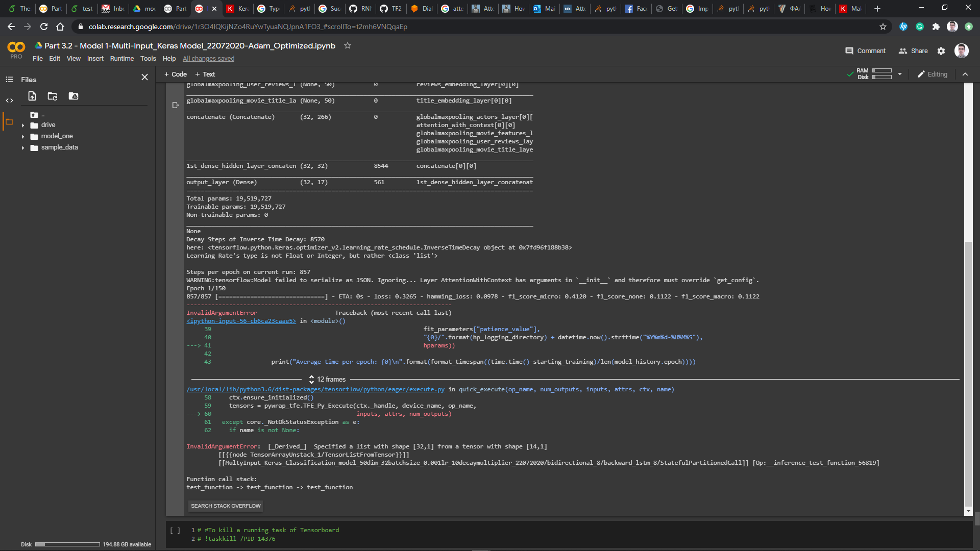
Task: Open the code snippets panel
Action: point(9,101)
